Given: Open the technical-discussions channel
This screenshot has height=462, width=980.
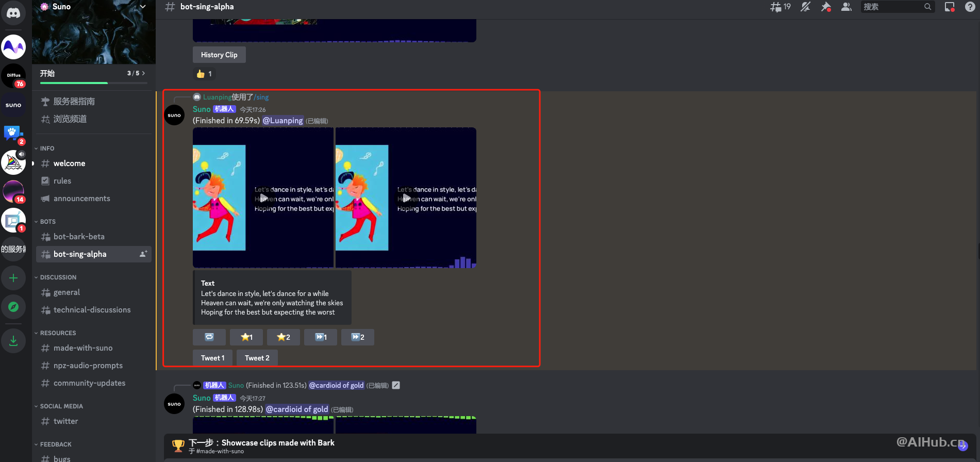Looking at the screenshot, I should tap(94, 310).
